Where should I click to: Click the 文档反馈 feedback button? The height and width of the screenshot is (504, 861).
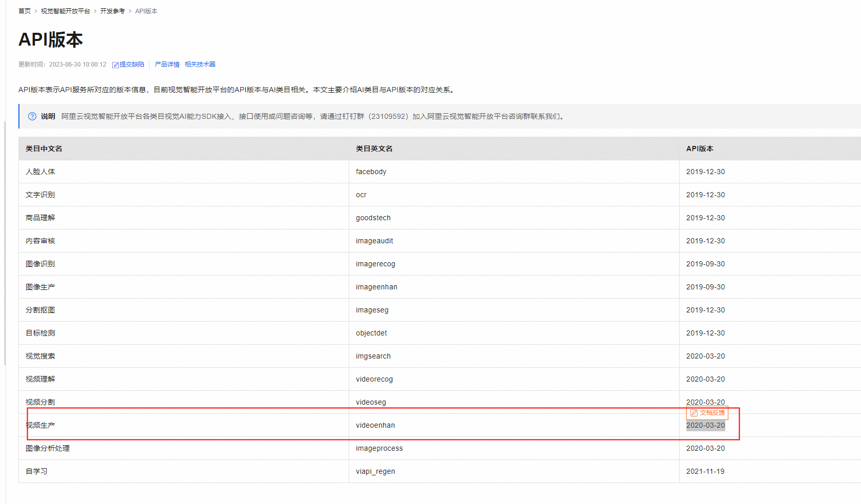[x=707, y=413]
